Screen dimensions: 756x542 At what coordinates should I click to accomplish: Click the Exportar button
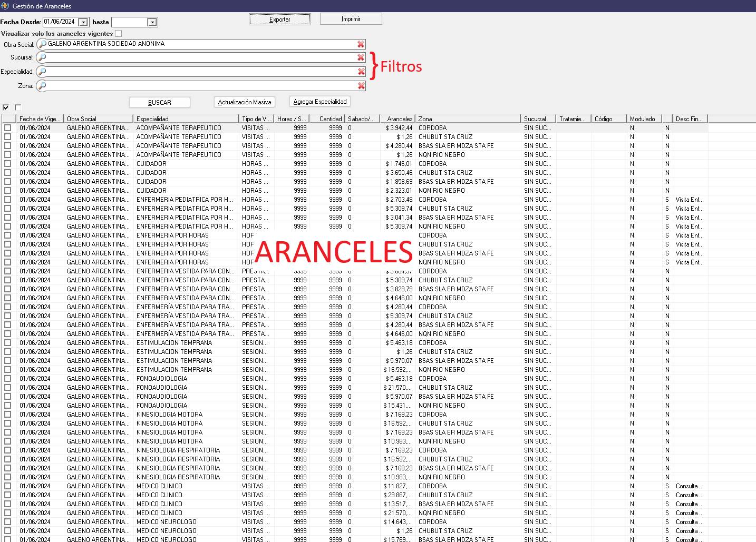tap(279, 19)
